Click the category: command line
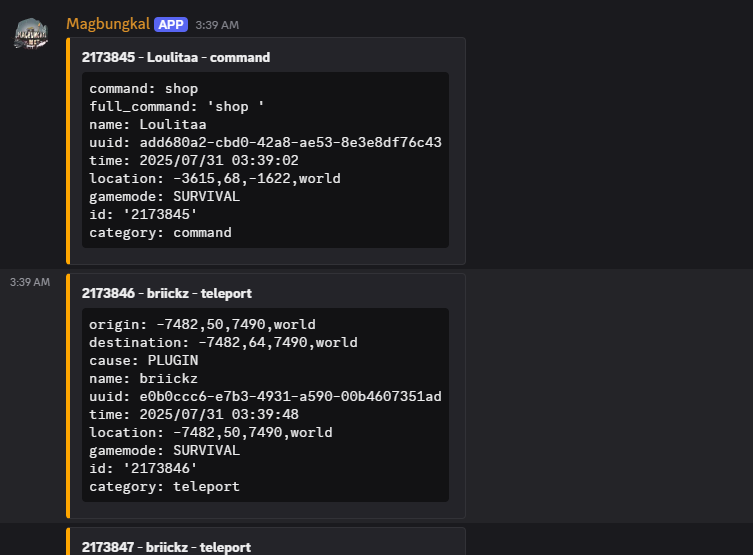753x555 pixels. (x=160, y=233)
